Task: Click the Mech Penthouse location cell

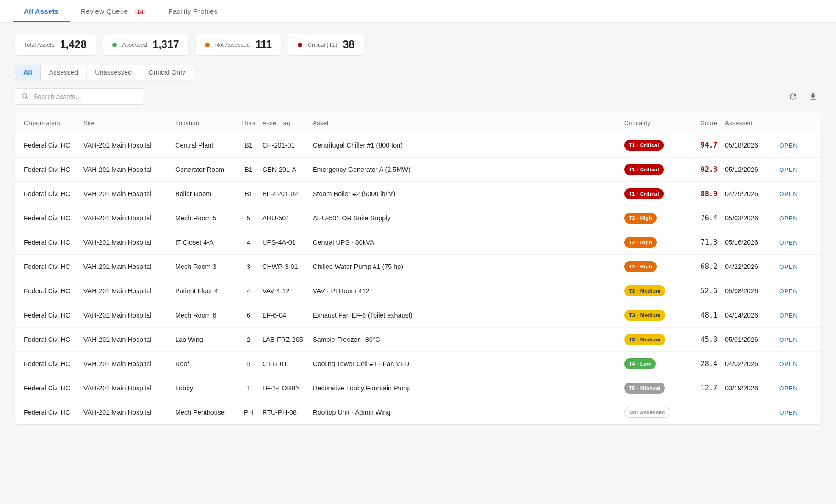Action: click(x=200, y=412)
